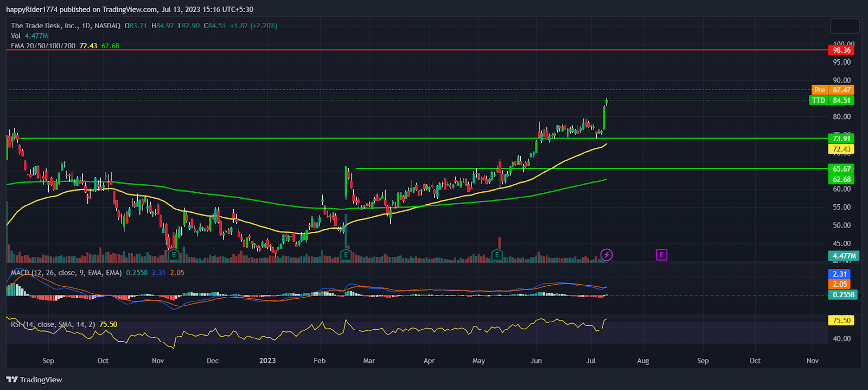Click the green 65.67 level label
This screenshot has height=390, width=868.
coord(841,169)
